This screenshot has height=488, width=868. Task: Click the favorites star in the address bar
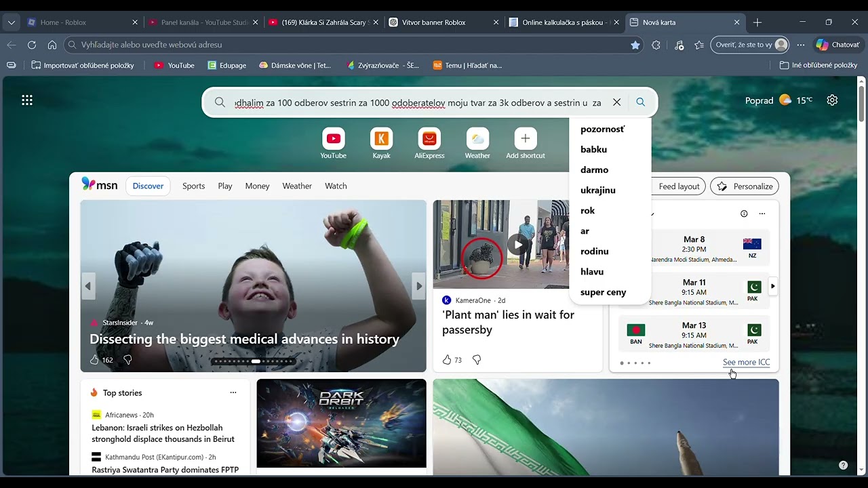[635, 45]
